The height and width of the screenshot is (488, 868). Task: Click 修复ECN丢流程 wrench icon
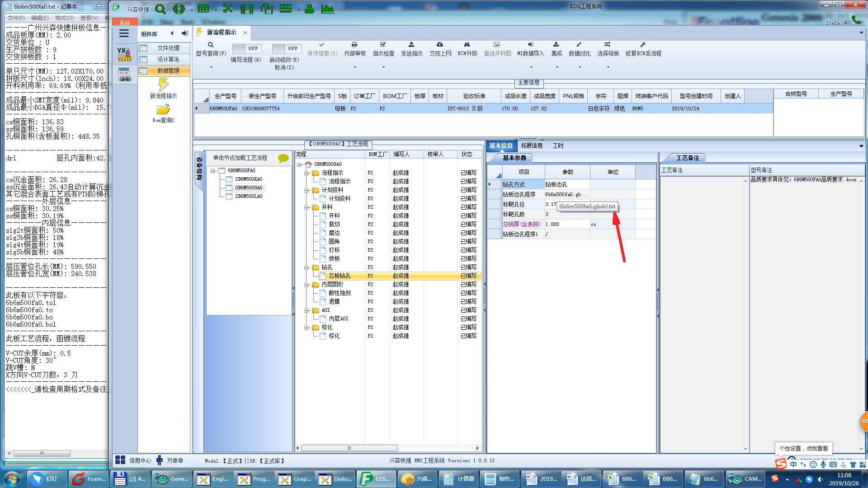(x=643, y=45)
